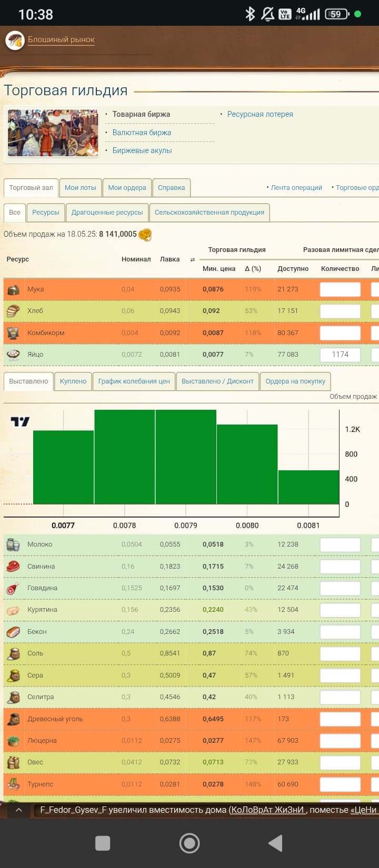Expand the bottom news ticker chevron

pos(18,810)
